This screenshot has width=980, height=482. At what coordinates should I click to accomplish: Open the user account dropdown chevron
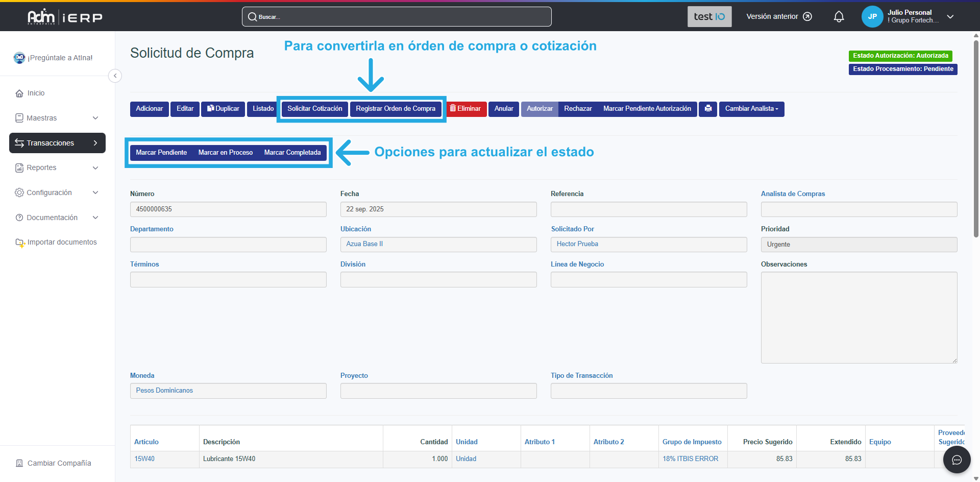point(950,17)
